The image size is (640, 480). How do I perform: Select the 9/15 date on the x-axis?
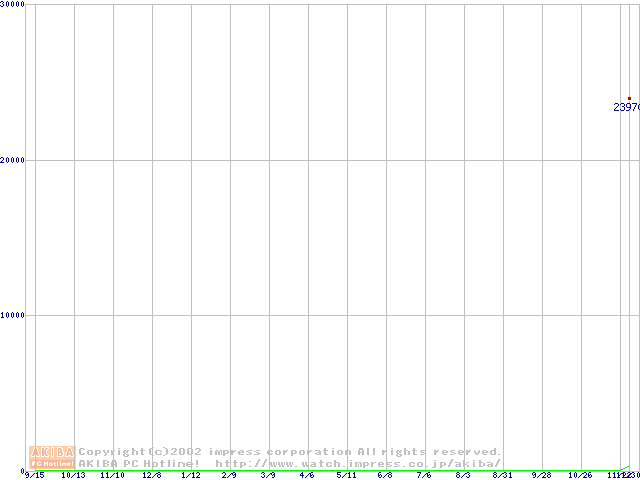point(34,475)
